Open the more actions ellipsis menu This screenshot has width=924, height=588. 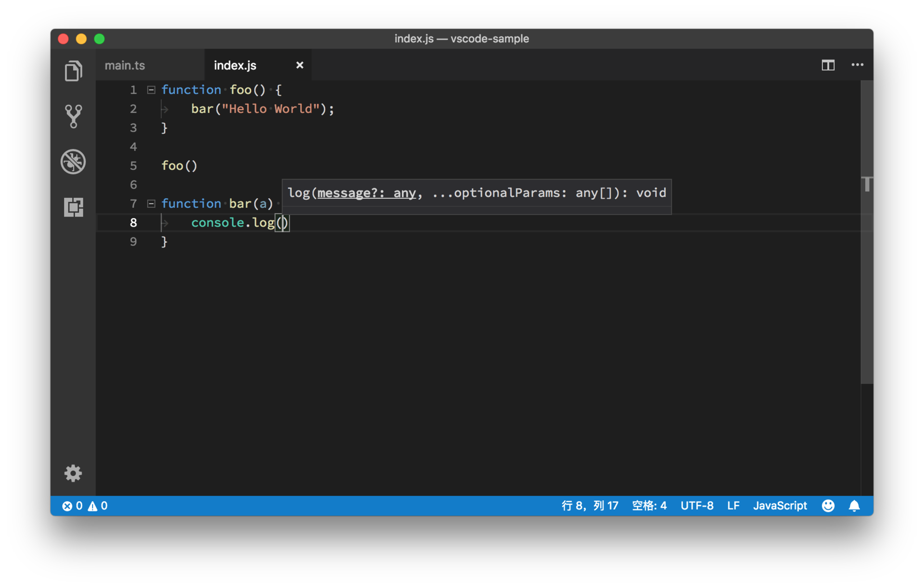coord(857,65)
